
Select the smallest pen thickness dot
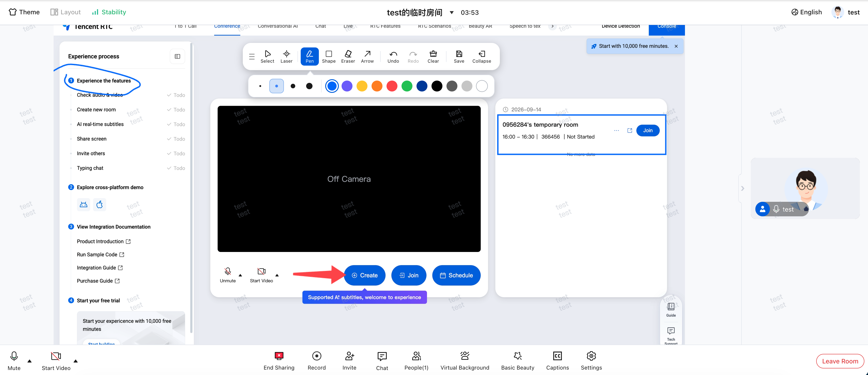(260, 86)
